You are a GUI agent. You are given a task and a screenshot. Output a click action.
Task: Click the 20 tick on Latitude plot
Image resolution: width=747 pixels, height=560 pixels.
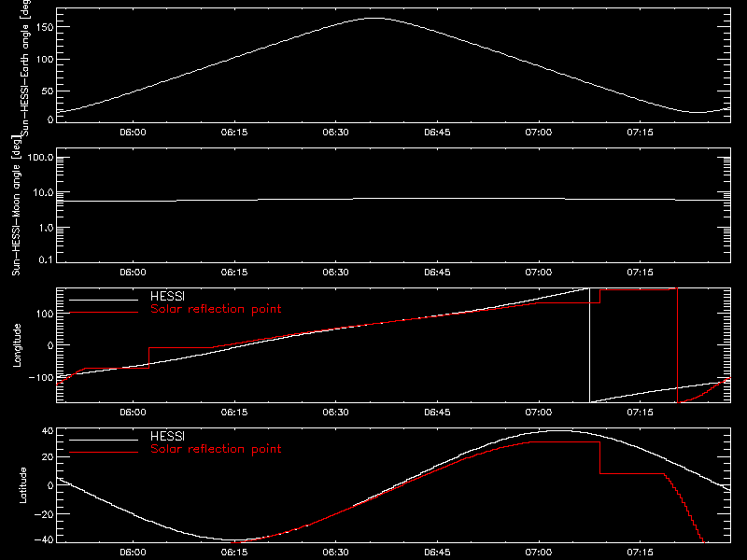coord(48,457)
